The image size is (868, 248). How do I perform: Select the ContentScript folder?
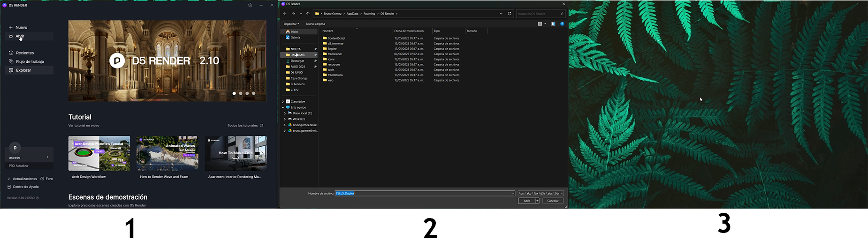coord(334,38)
